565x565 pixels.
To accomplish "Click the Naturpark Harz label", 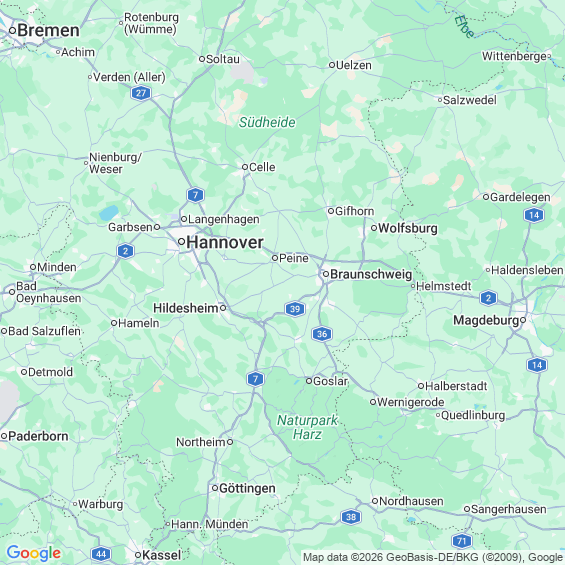I will (307, 427).
